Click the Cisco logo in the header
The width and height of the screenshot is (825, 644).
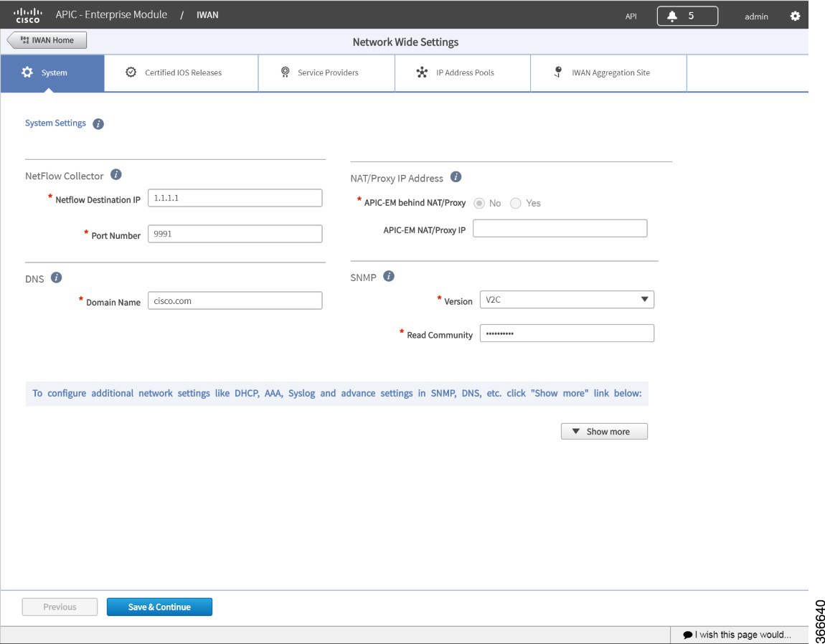click(x=27, y=15)
